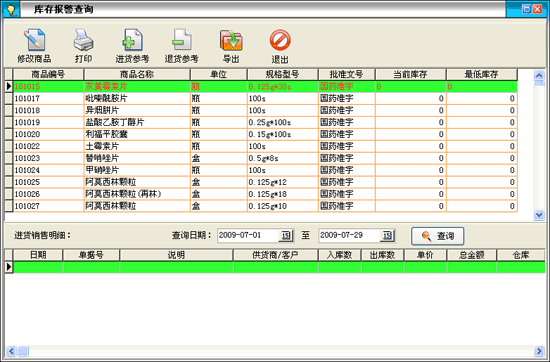The image size is (550, 362).
Task: Click product name 土霉素片
Action: point(102,146)
